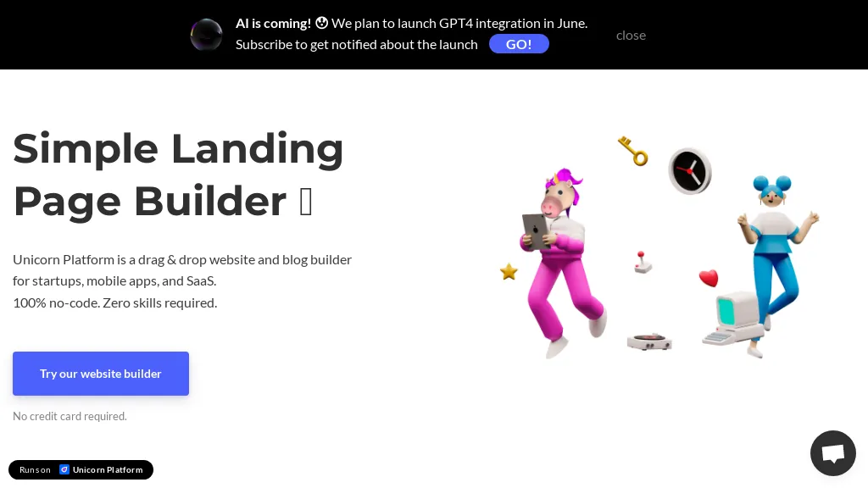
Task: Click the gold star illustration
Action: 509,271
